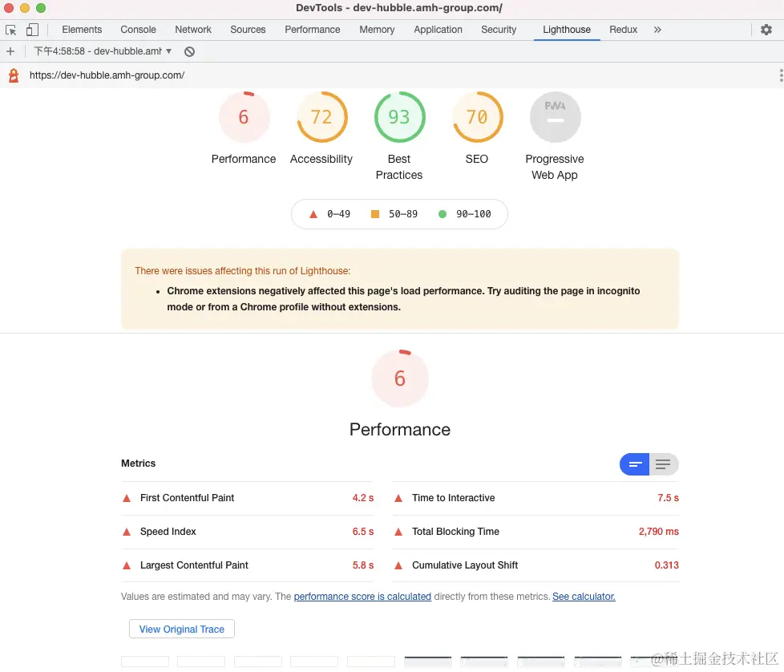Minimize the DevTools window yellow button

(25, 8)
